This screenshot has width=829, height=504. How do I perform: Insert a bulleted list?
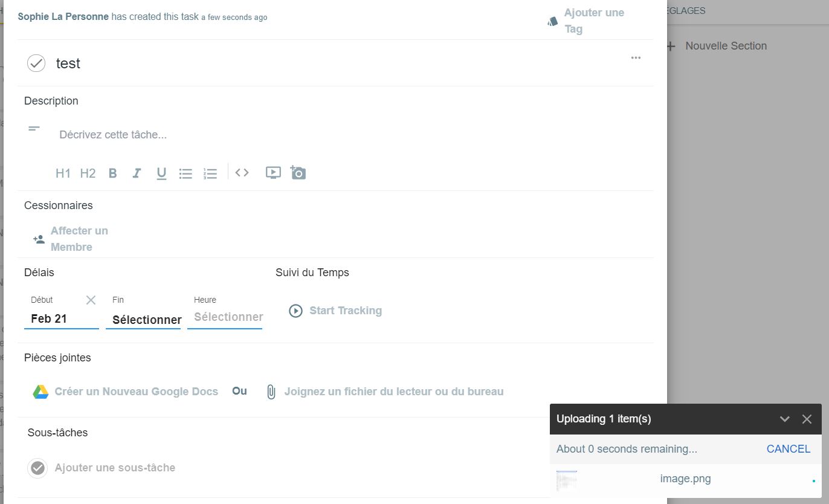[x=185, y=173]
